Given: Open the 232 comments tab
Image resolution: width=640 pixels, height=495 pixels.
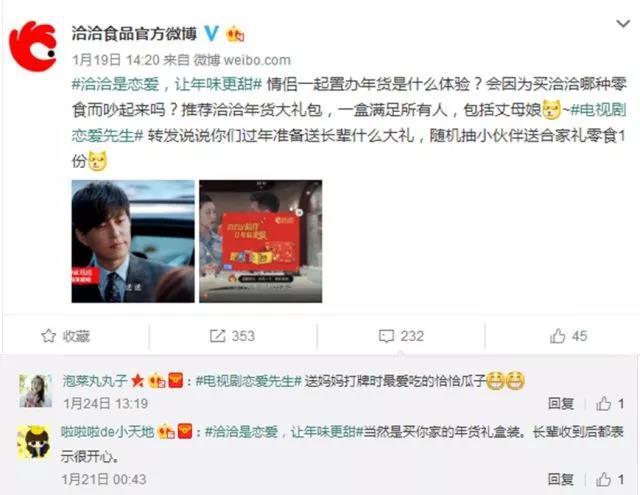Looking at the screenshot, I should 401,336.
